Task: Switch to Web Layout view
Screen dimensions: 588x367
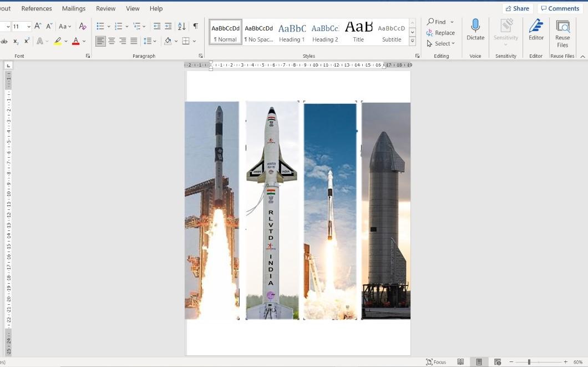Action: [497, 362]
